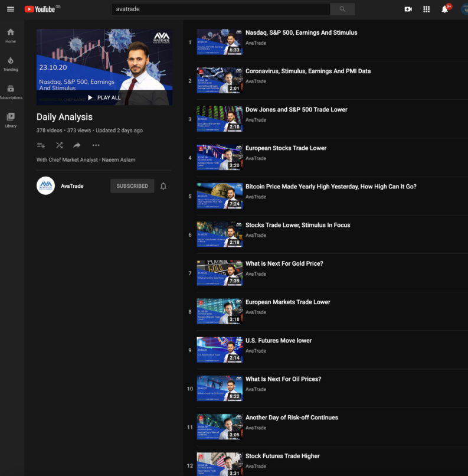Viewport: 468px width, 476px height.
Task: Open 'What is Next For Gold Price?' title
Action: [x=284, y=263]
